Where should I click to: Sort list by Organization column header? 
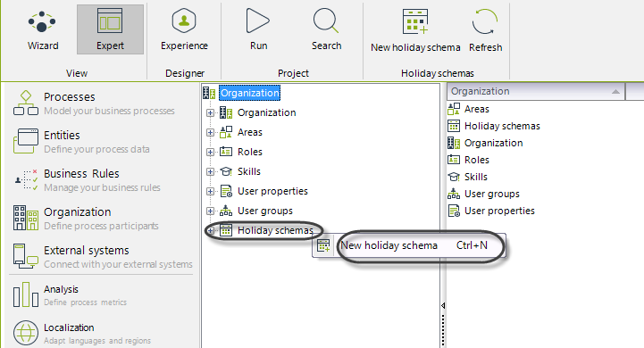click(536, 92)
